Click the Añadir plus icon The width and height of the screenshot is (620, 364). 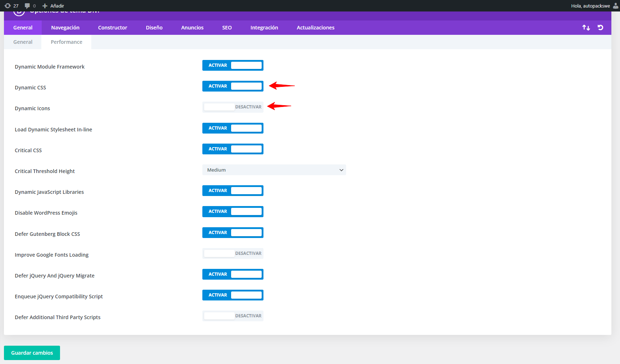(x=45, y=6)
